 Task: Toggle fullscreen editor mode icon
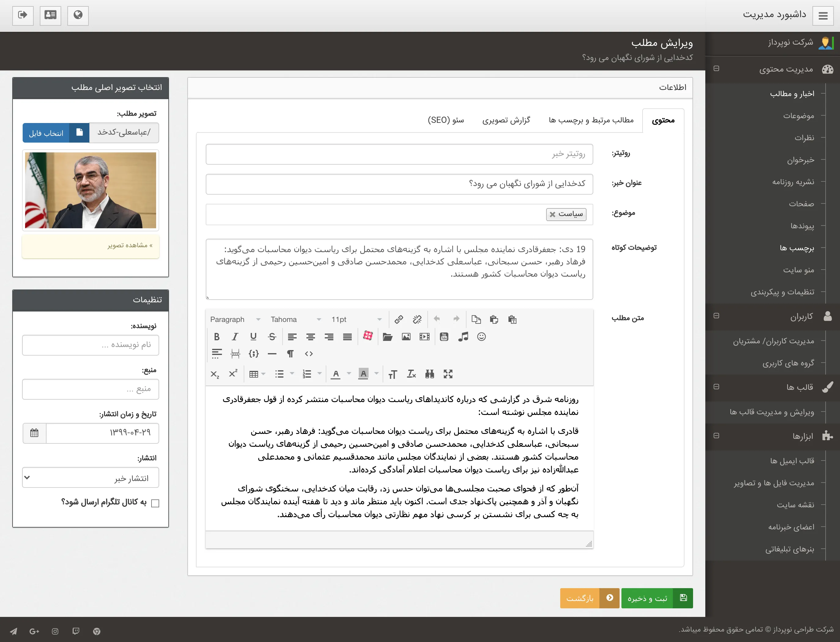click(448, 374)
